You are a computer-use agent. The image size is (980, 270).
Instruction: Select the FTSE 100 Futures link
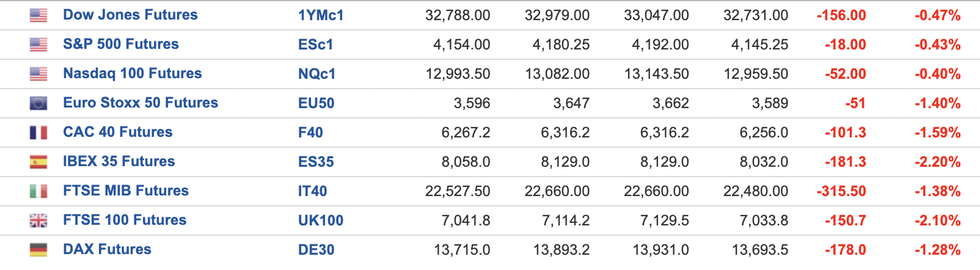125,220
